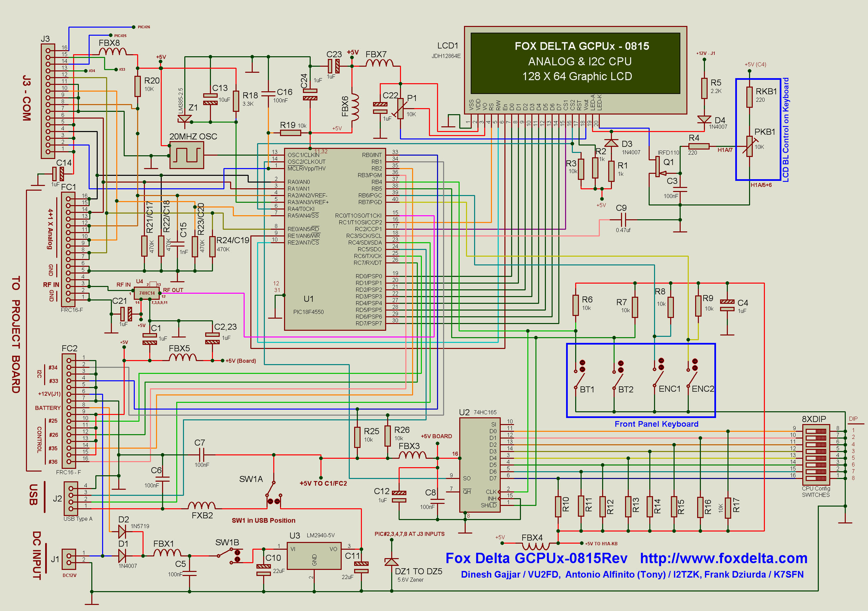Viewport: 868px width, 611px height.
Task: Click the SW1 in USB Position note
Action: 263,520
